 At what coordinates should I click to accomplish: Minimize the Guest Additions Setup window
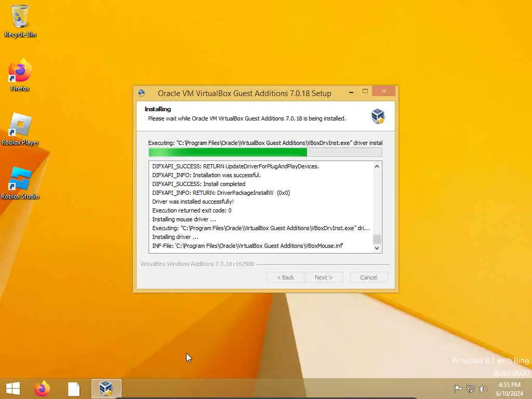(351, 92)
